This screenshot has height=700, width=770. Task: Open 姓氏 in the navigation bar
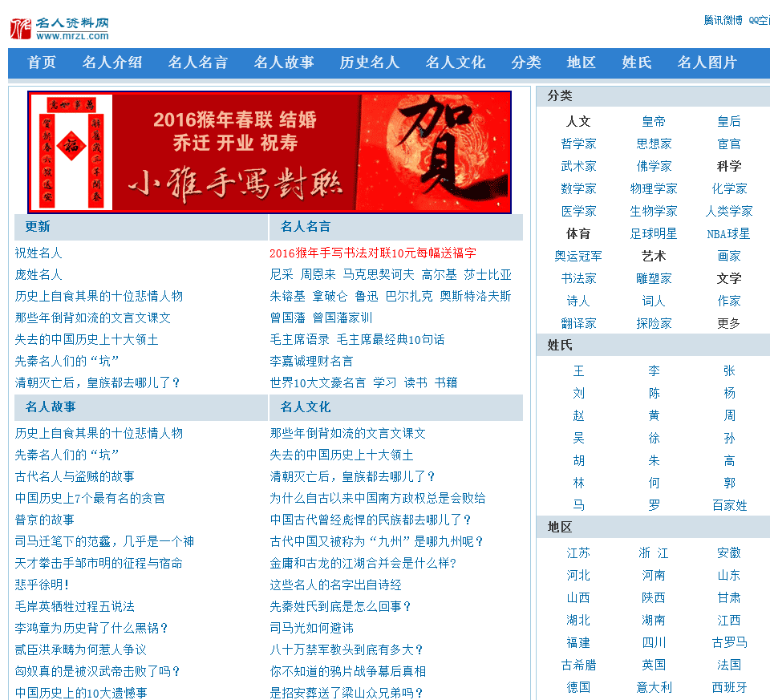[x=637, y=63]
